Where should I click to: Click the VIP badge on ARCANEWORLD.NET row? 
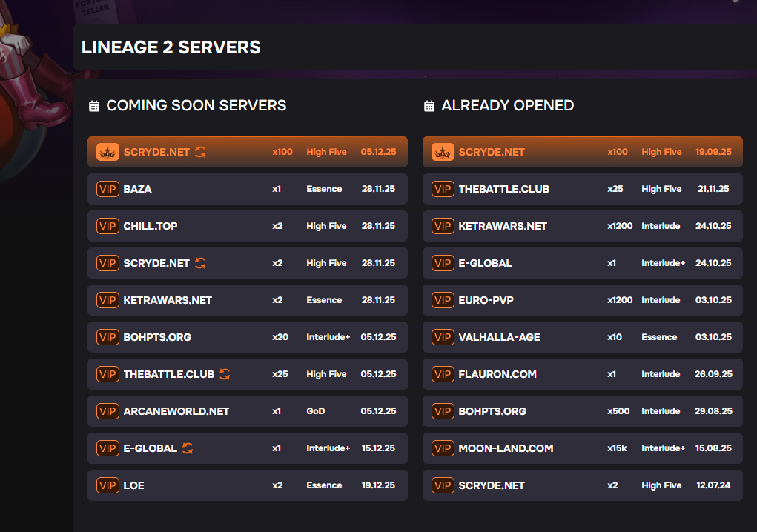[108, 411]
